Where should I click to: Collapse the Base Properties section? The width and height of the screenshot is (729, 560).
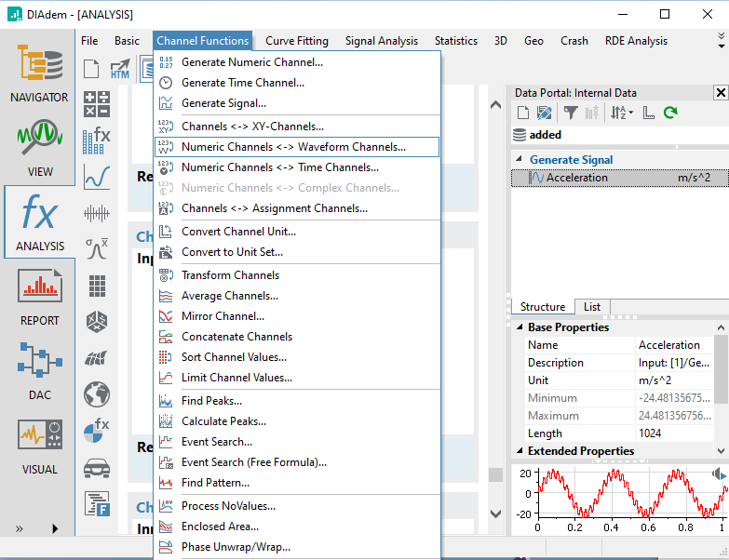(x=520, y=327)
